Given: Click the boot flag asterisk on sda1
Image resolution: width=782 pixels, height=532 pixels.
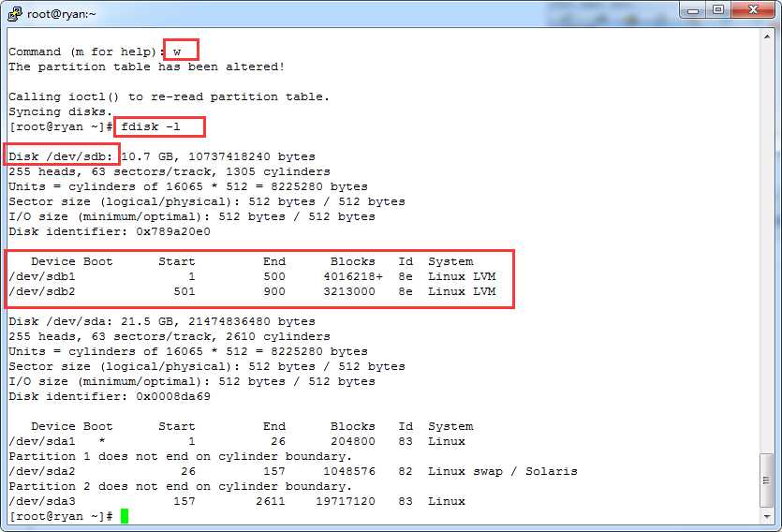Looking at the screenshot, I should tap(102, 441).
